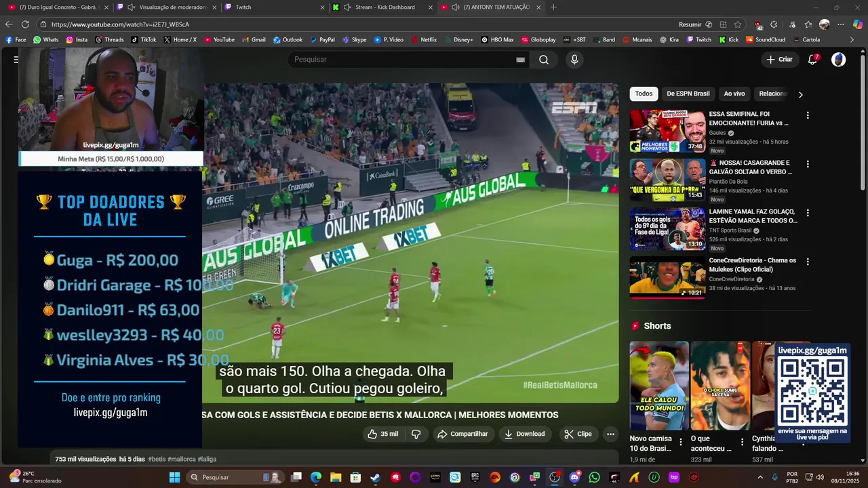Open the Criar create menu
This screenshot has width=868, height=488.
pos(779,60)
